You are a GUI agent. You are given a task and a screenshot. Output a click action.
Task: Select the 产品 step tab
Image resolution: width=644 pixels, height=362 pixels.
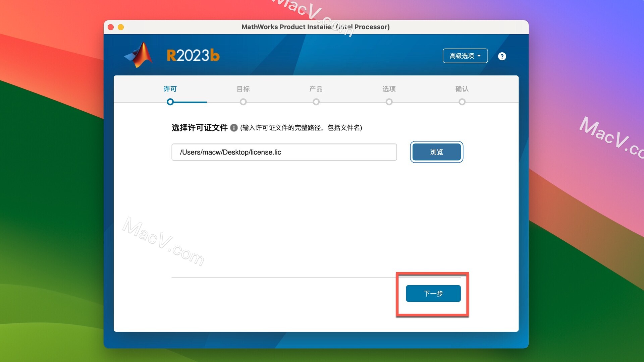click(x=316, y=89)
